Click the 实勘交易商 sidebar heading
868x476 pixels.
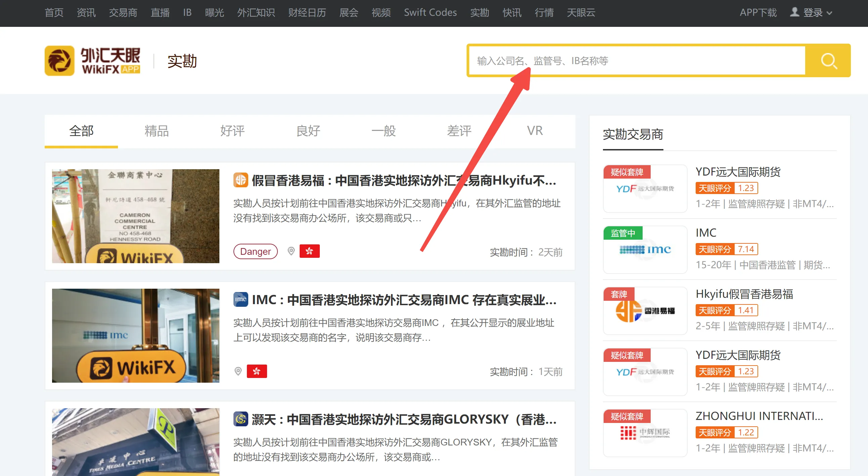tap(633, 134)
